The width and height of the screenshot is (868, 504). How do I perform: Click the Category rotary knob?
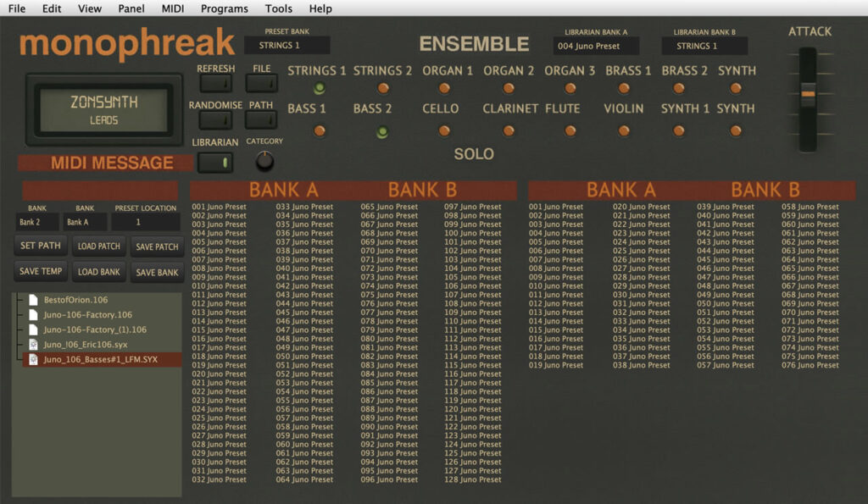265,159
